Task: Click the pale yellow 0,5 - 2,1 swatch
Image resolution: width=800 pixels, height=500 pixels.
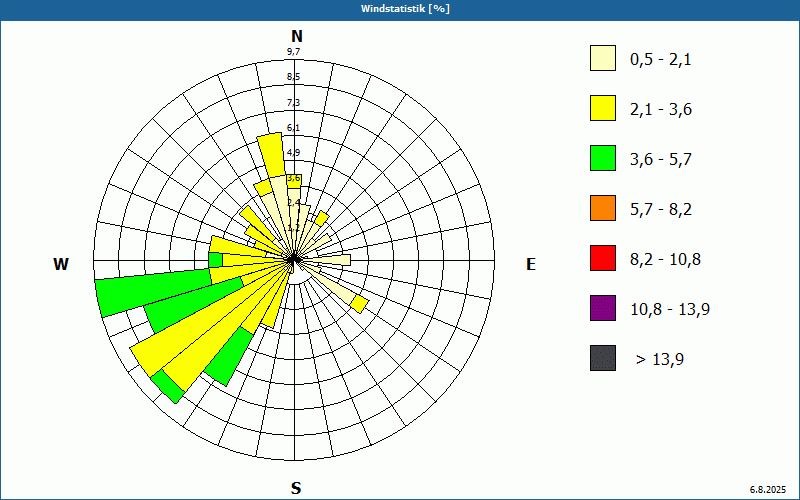Action: click(603, 58)
